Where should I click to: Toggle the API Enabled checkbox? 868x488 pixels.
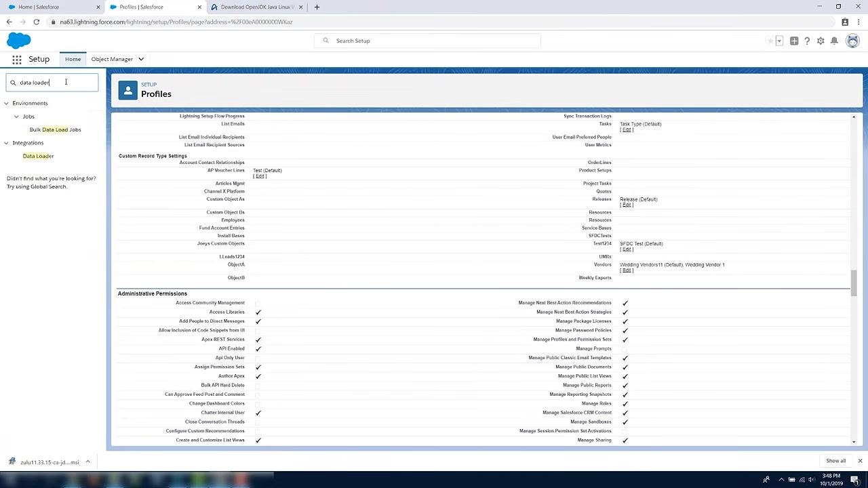(258, 349)
